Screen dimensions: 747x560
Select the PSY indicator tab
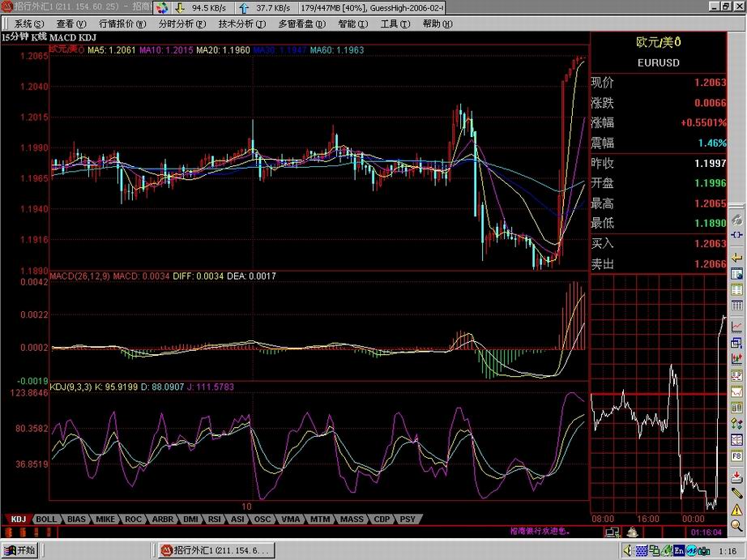(408, 519)
